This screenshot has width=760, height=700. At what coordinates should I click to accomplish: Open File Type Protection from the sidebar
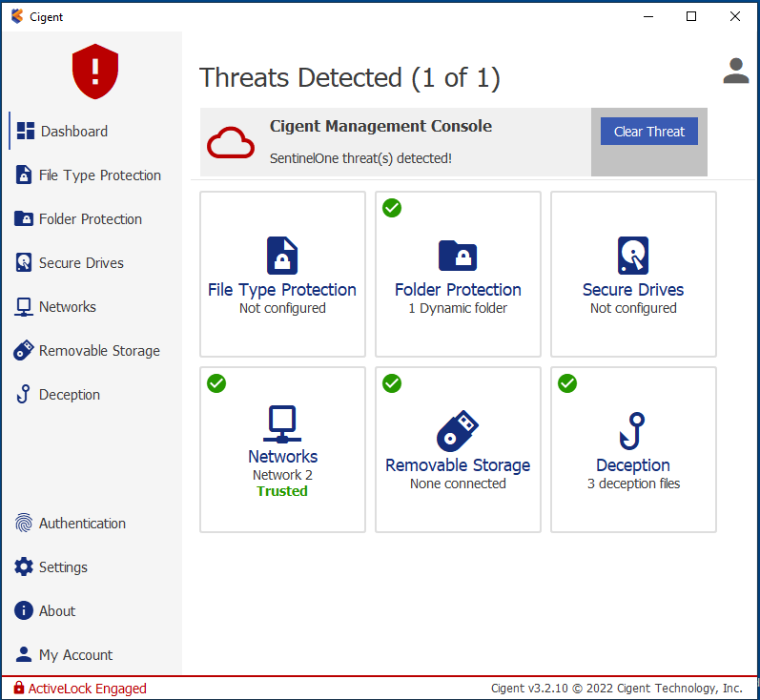click(x=99, y=175)
